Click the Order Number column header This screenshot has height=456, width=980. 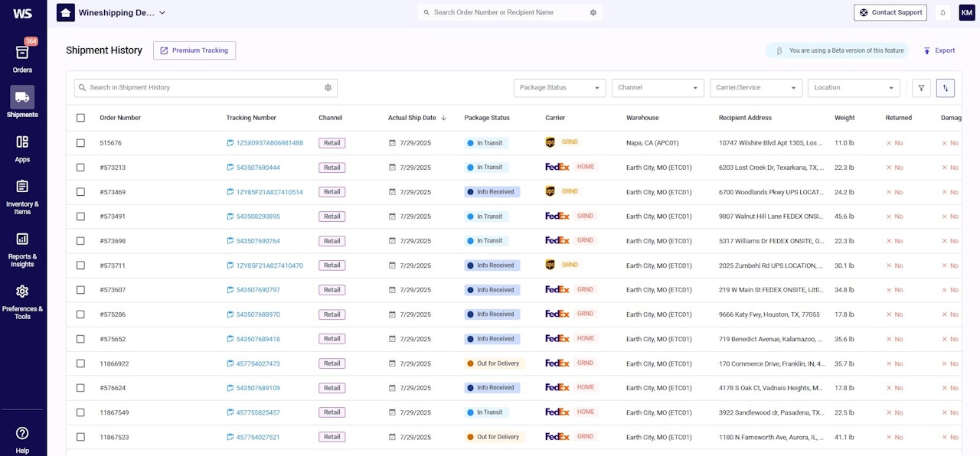click(x=120, y=118)
